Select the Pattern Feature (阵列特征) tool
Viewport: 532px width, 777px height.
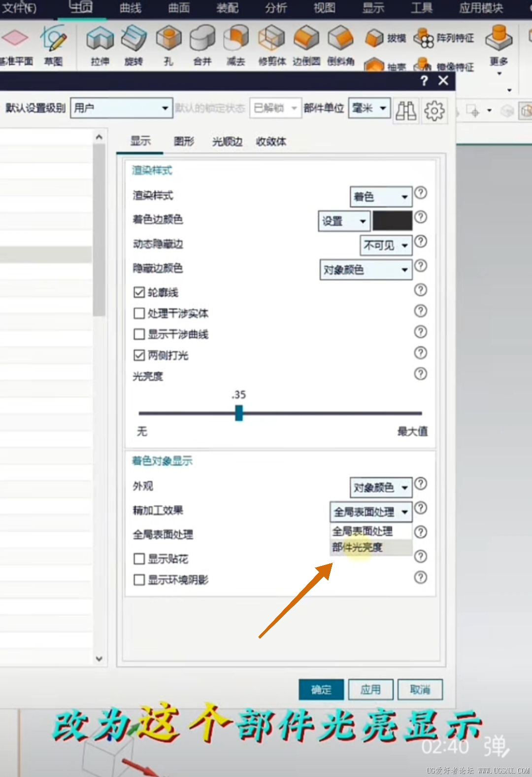443,38
